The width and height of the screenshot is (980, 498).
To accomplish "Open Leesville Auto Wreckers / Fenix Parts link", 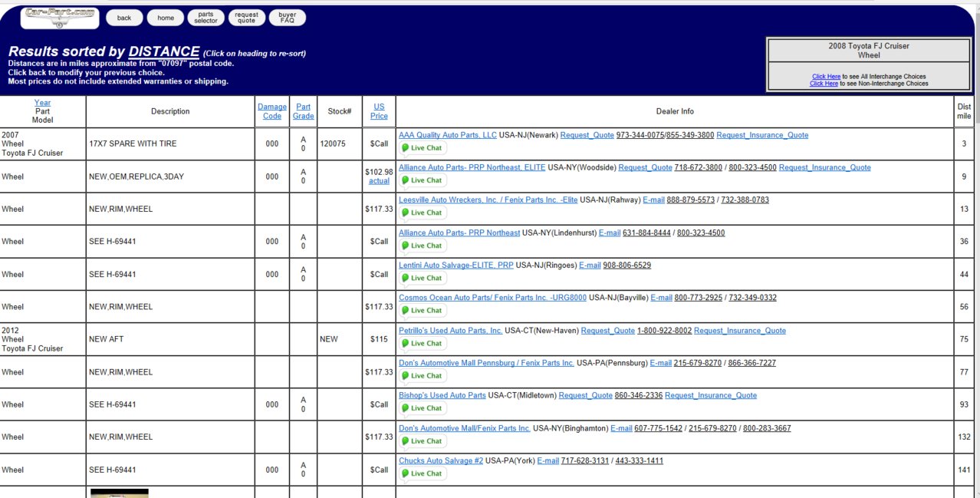I will pos(488,200).
